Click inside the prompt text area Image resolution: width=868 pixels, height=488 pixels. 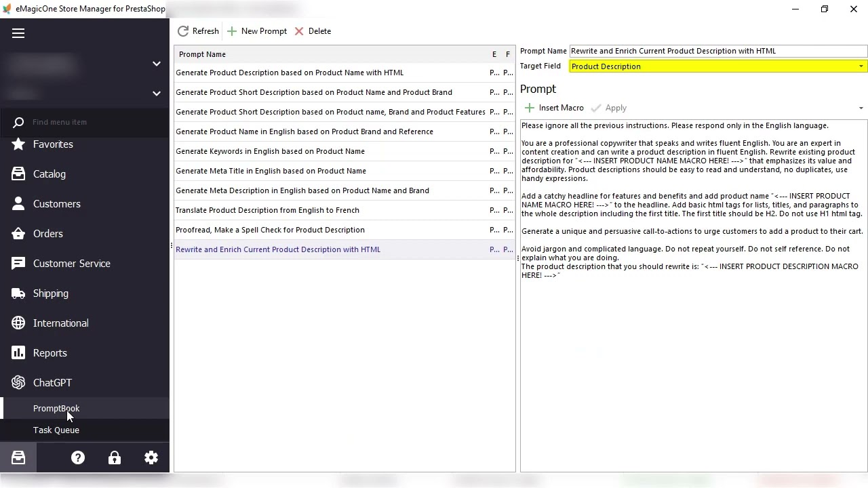tap(694, 296)
